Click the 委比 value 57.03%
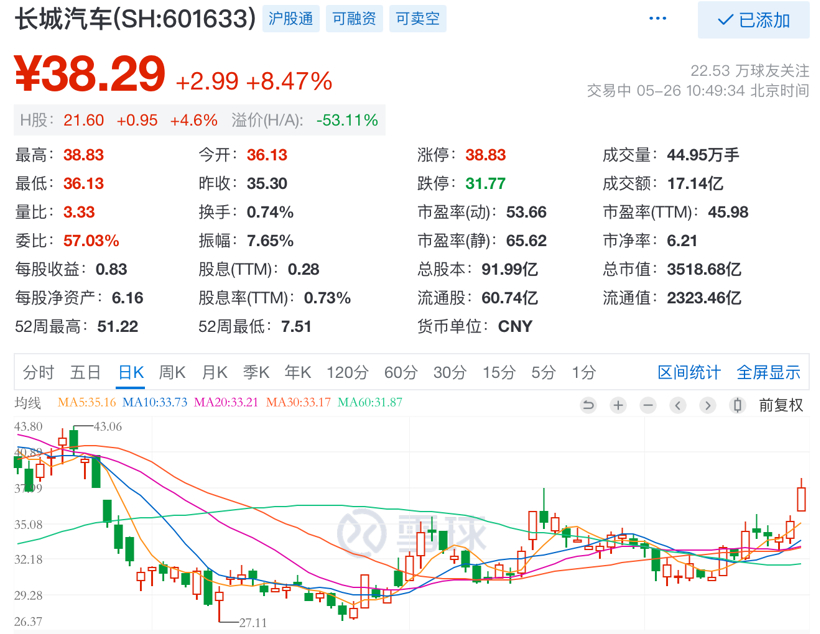 click(x=92, y=241)
